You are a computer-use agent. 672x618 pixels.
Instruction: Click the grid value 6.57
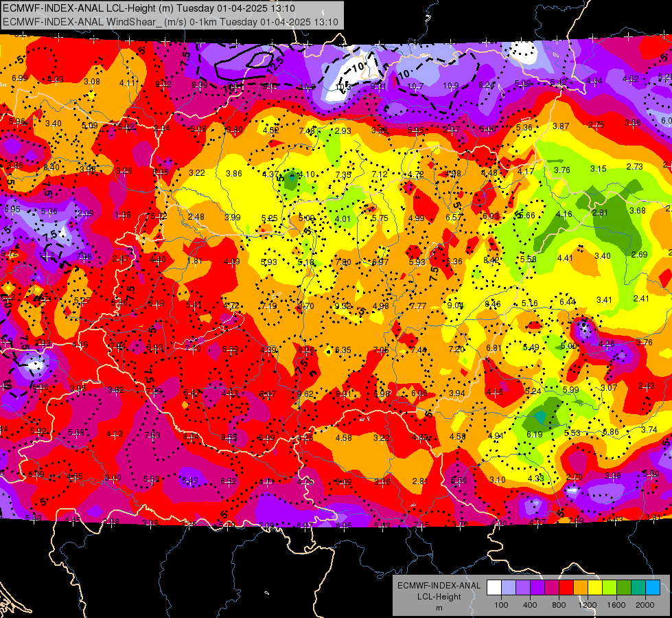[x=454, y=218]
